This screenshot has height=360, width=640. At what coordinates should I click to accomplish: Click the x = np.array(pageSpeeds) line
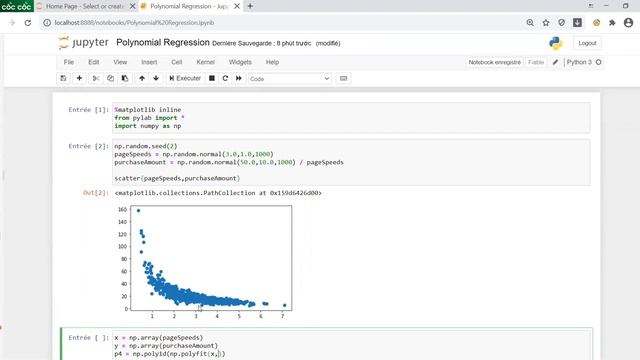pos(159,338)
